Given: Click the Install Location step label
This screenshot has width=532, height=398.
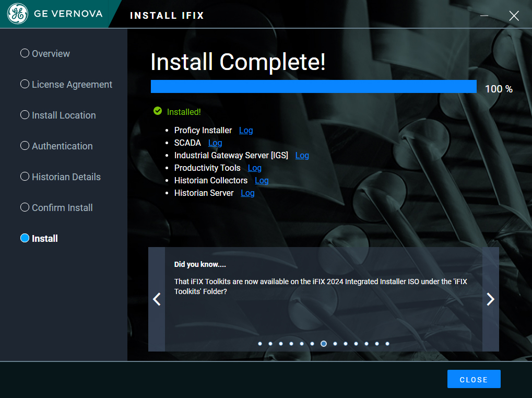Looking at the screenshot, I should [x=64, y=115].
